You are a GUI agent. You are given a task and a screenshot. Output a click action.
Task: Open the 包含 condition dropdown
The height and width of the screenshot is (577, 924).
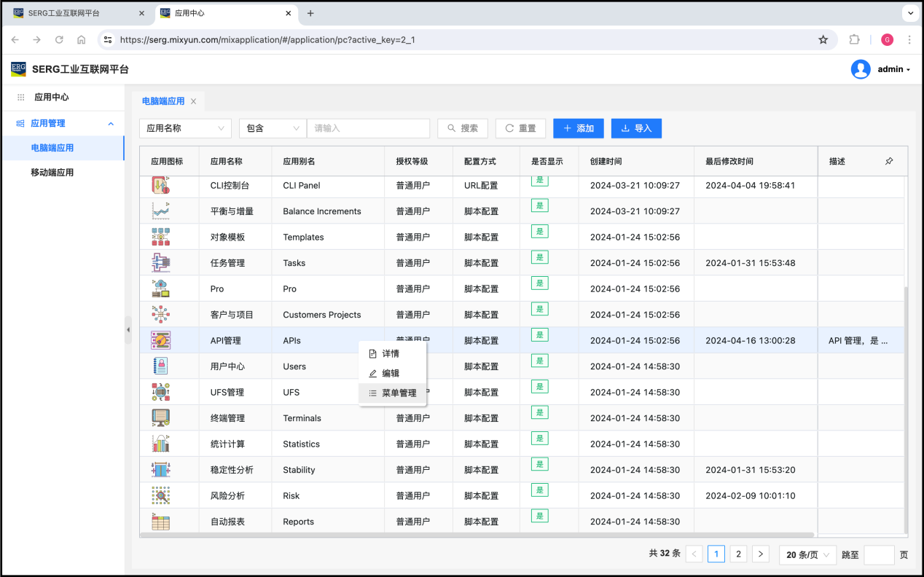pos(273,128)
